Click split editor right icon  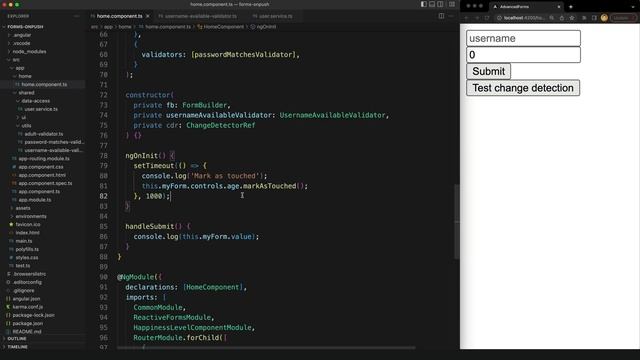(x=441, y=16)
